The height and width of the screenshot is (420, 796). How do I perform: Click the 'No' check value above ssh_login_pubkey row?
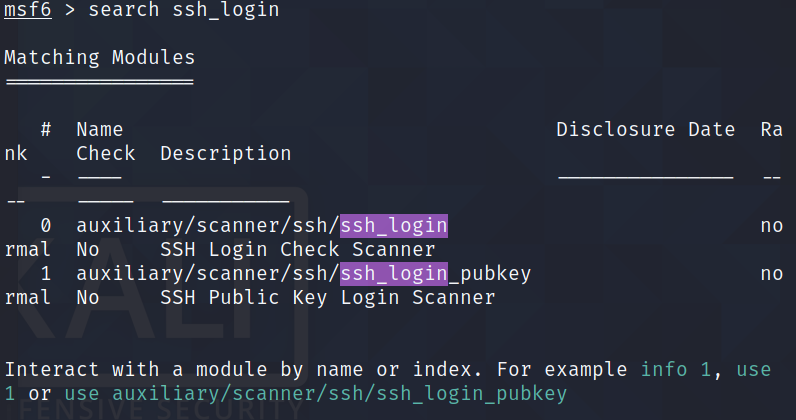(x=87, y=250)
